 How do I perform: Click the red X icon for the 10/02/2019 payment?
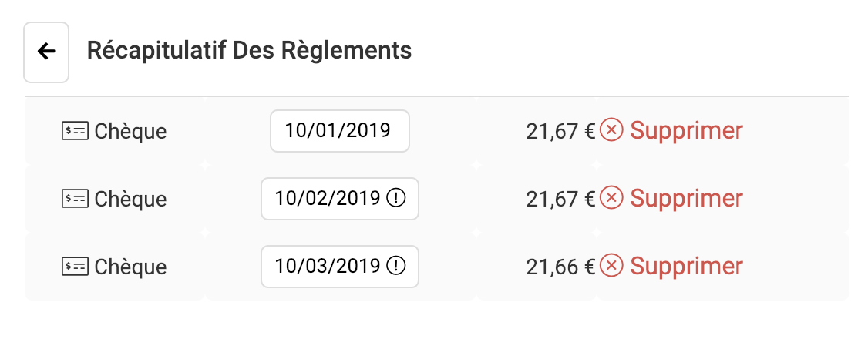(612, 198)
